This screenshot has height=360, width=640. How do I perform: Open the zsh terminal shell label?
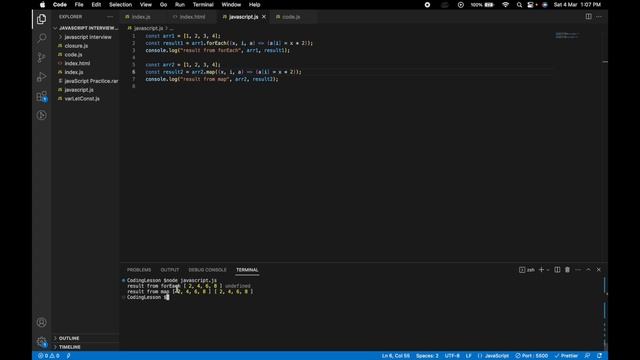coord(527,270)
